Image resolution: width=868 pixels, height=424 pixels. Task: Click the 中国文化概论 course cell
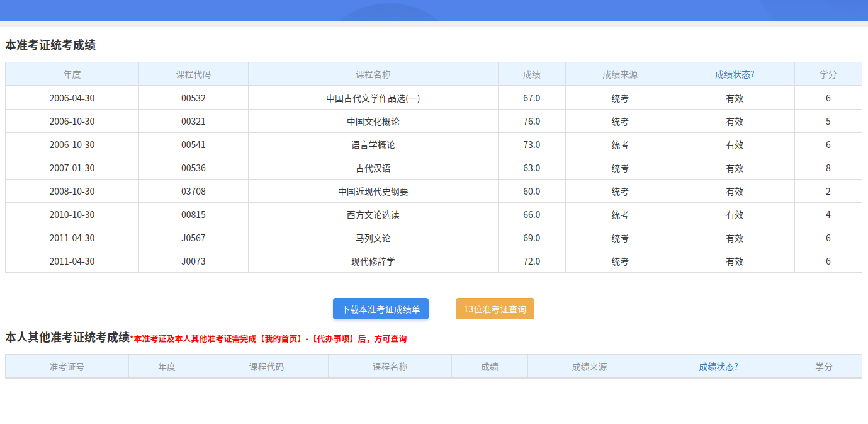[373, 122]
